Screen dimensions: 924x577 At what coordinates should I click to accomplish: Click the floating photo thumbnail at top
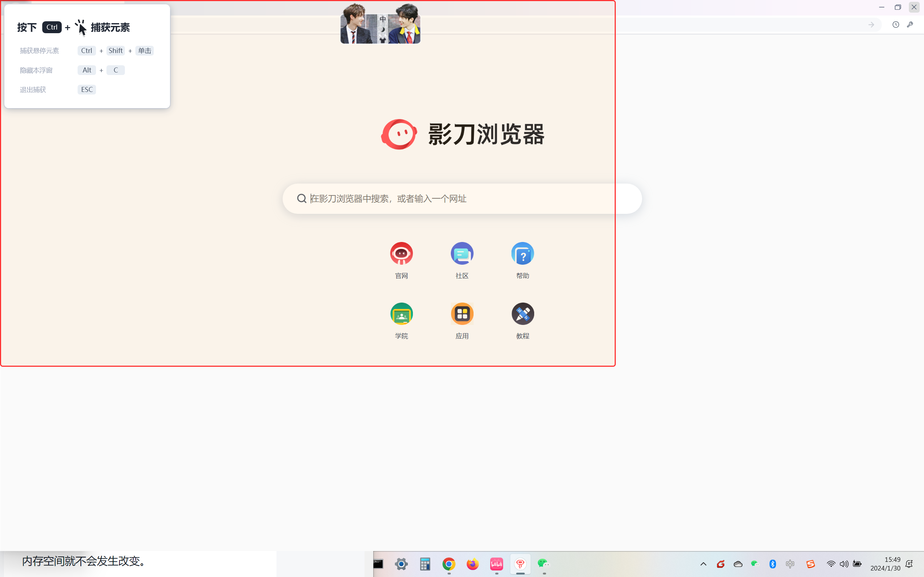pos(380,24)
